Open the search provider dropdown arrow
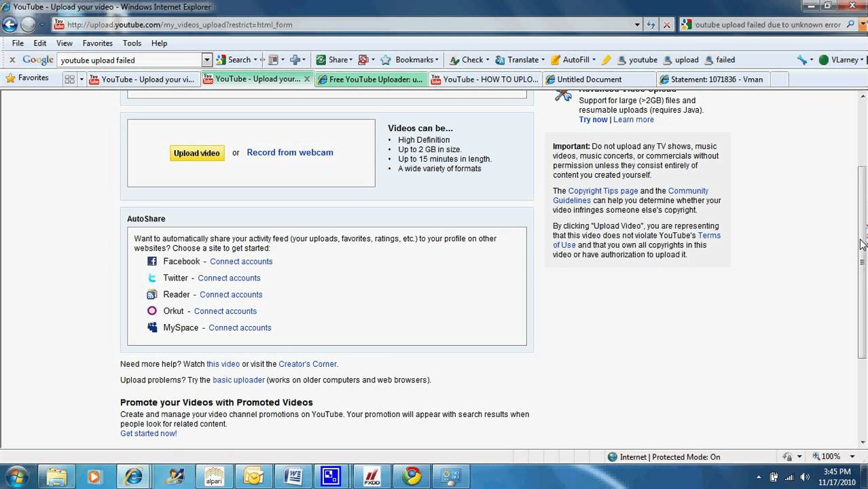This screenshot has width=868, height=489. (863, 24)
